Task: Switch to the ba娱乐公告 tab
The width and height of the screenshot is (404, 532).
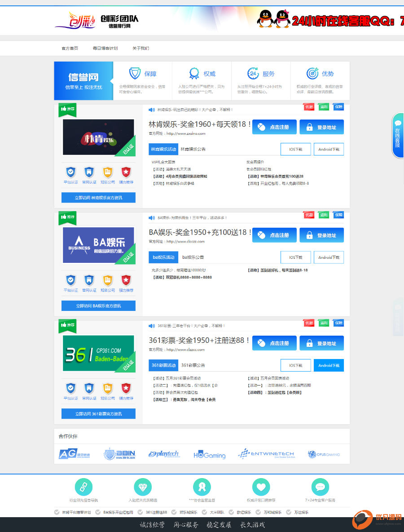Action: 193,257
